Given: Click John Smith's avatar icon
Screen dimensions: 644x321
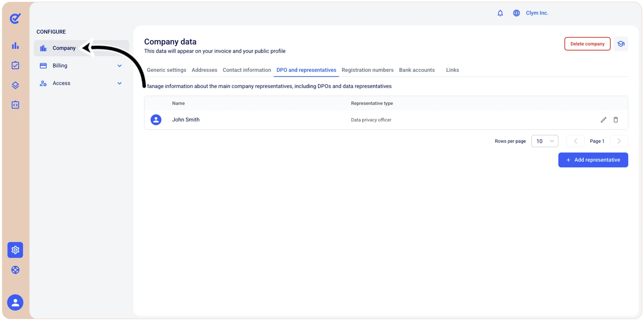Looking at the screenshot, I should (x=156, y=120).
